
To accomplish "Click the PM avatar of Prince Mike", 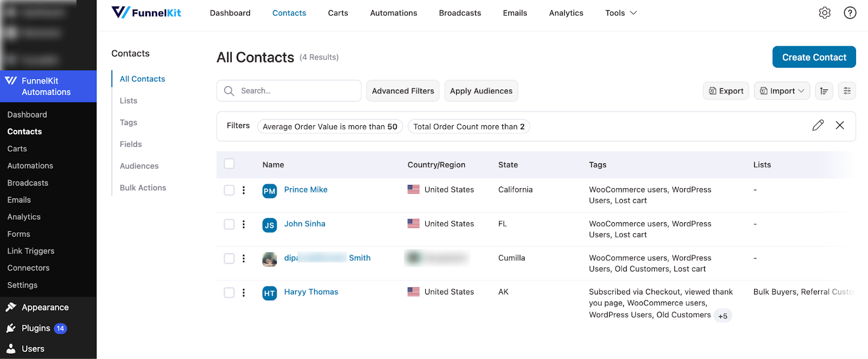I will (x=270, y=191).
